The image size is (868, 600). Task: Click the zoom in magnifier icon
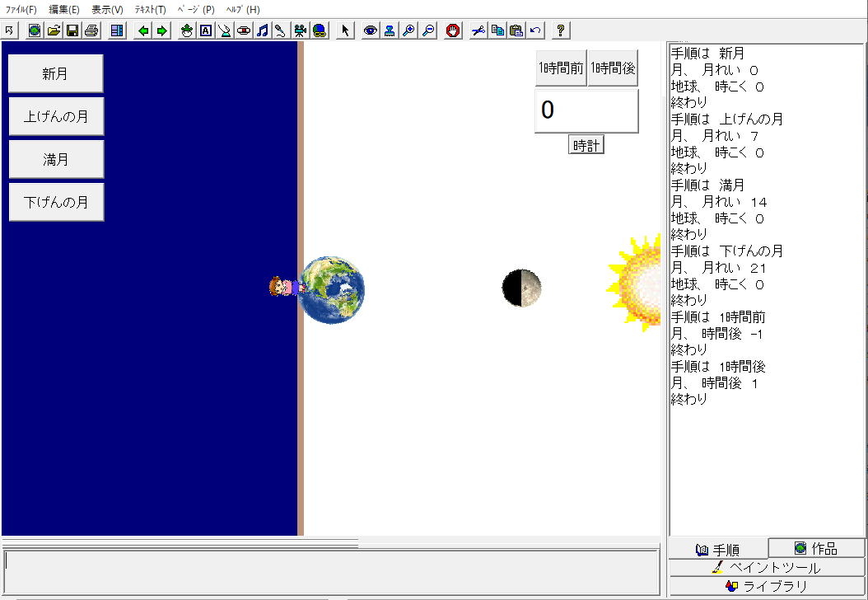click(x=408, y=30)
